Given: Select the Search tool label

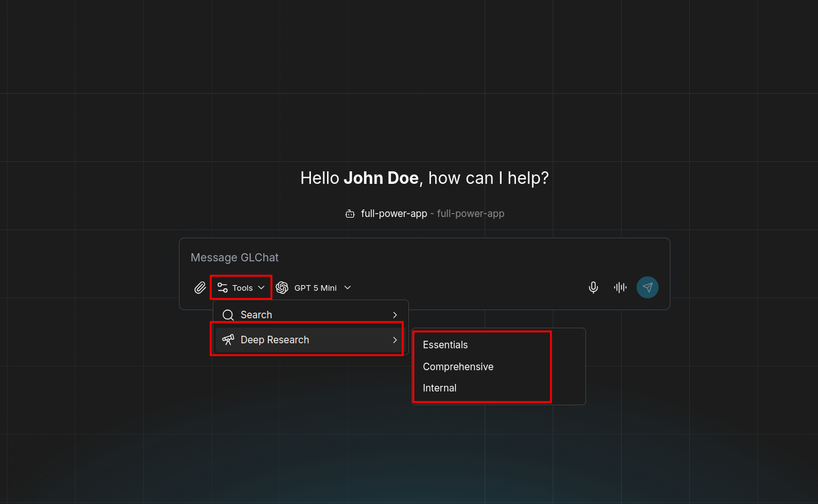Looking at the screenshot, I should [256, 315].
